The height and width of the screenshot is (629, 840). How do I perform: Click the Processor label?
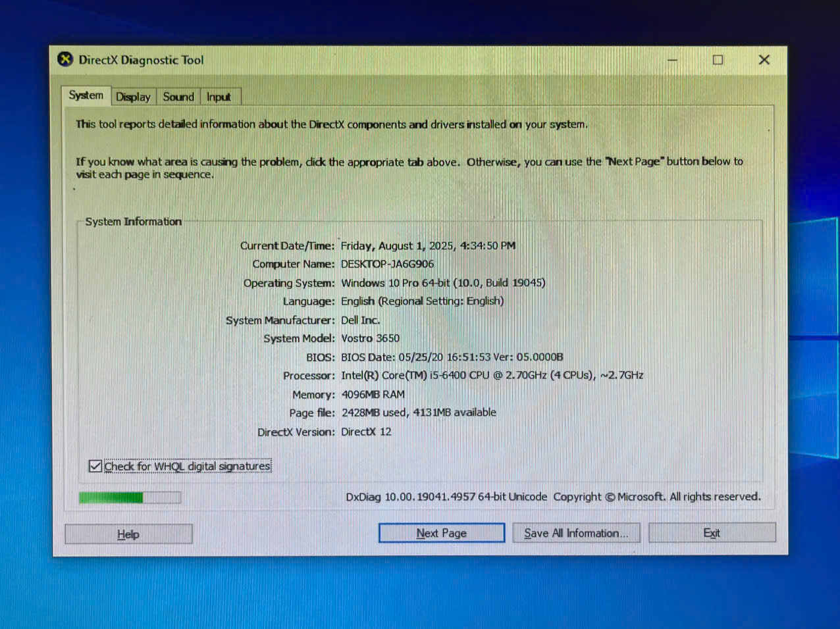point(309,376)
